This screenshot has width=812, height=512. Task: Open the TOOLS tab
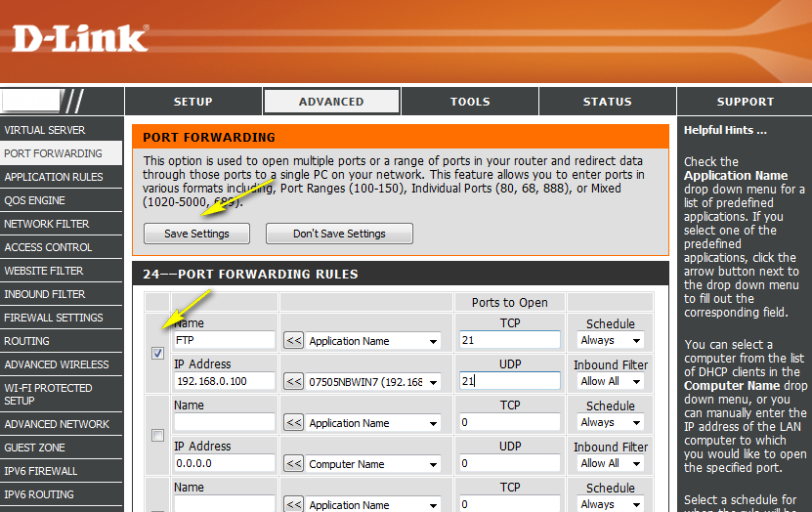click(x=470, y=102)
